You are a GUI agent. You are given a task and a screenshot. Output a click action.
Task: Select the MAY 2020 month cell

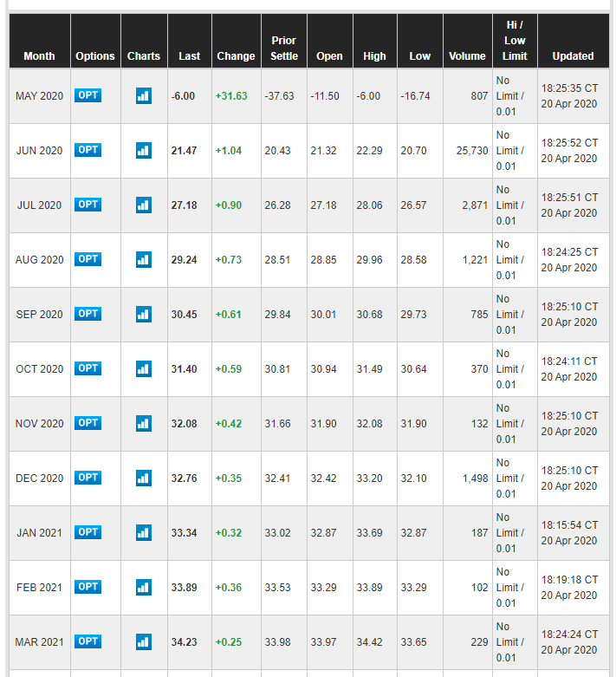tap(40, 96)
